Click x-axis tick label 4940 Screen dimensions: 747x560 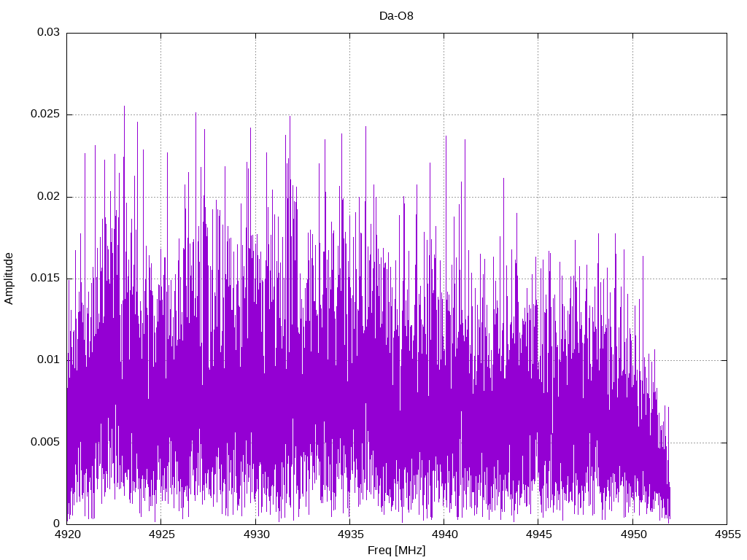[444, 534]
